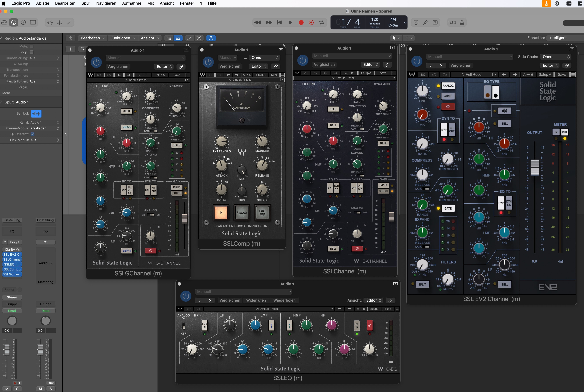Rewind using the transport rewind button

point(257,22)
